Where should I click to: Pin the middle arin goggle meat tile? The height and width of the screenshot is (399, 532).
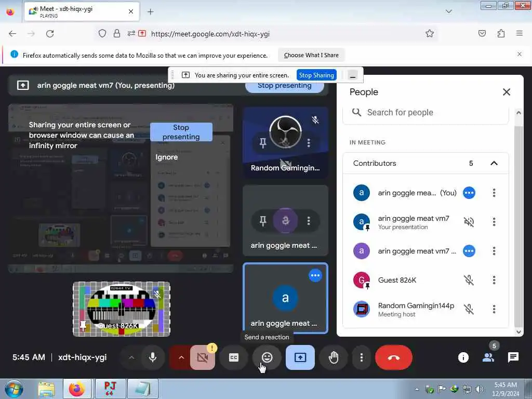[x=263, y=221]
